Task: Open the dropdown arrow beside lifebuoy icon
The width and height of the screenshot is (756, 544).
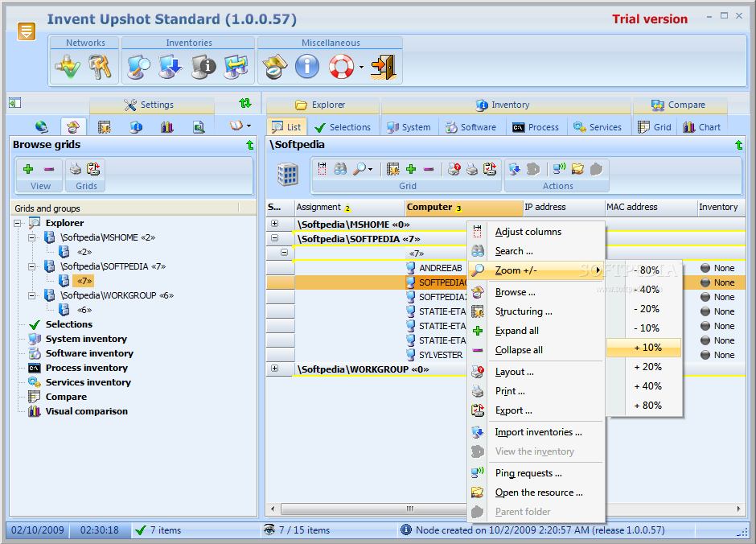Action: tap(361, 68)
